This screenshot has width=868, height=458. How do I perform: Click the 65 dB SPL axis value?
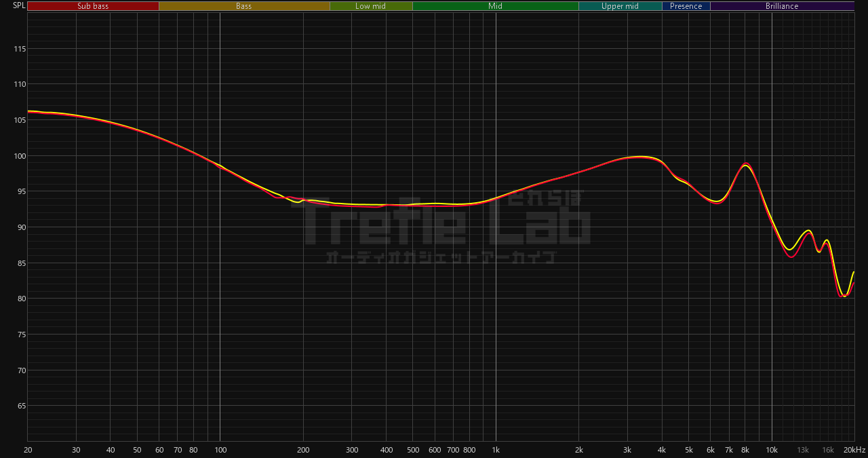click(x=20, y=406)
